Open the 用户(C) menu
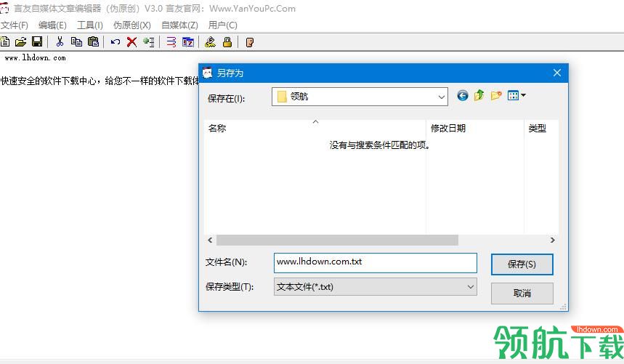 [222, 25]
